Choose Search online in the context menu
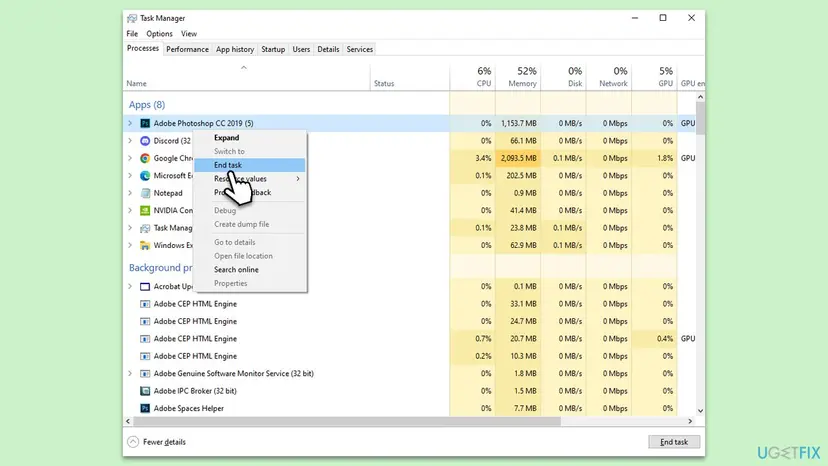The height and width of the screenshot is (466, 828). click(x=250, y=269)
